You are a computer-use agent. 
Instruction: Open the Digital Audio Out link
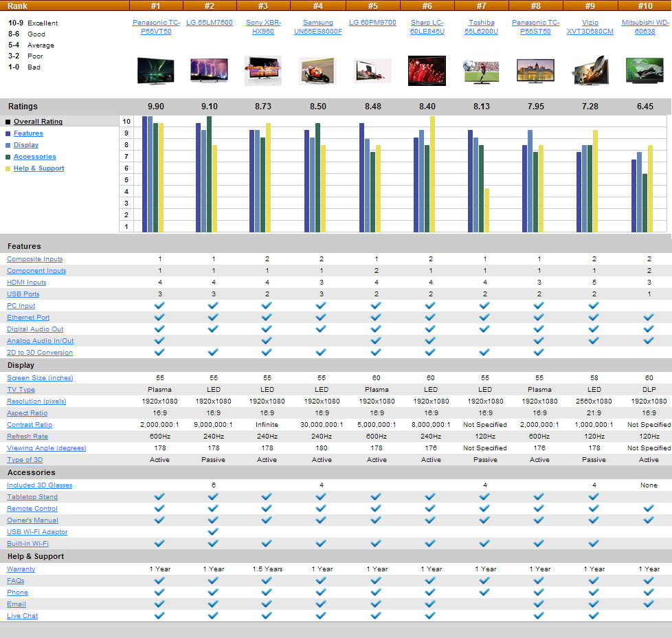[35, 329]
